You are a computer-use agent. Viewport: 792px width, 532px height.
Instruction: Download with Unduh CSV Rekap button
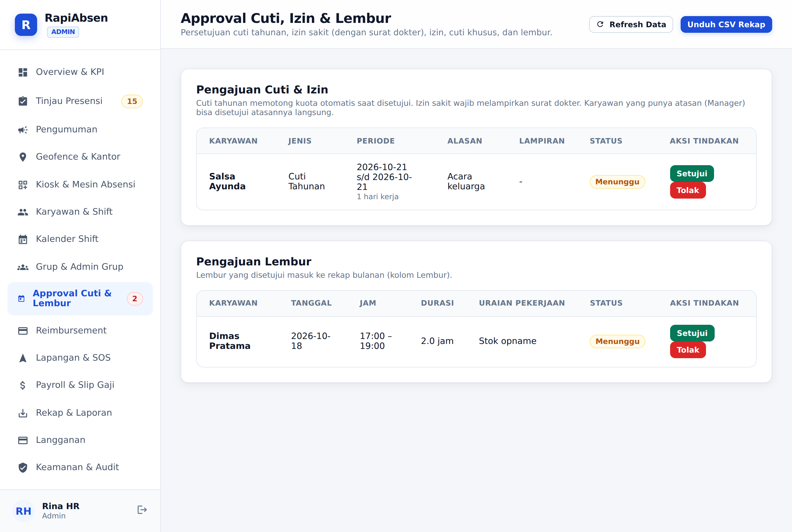726,24
